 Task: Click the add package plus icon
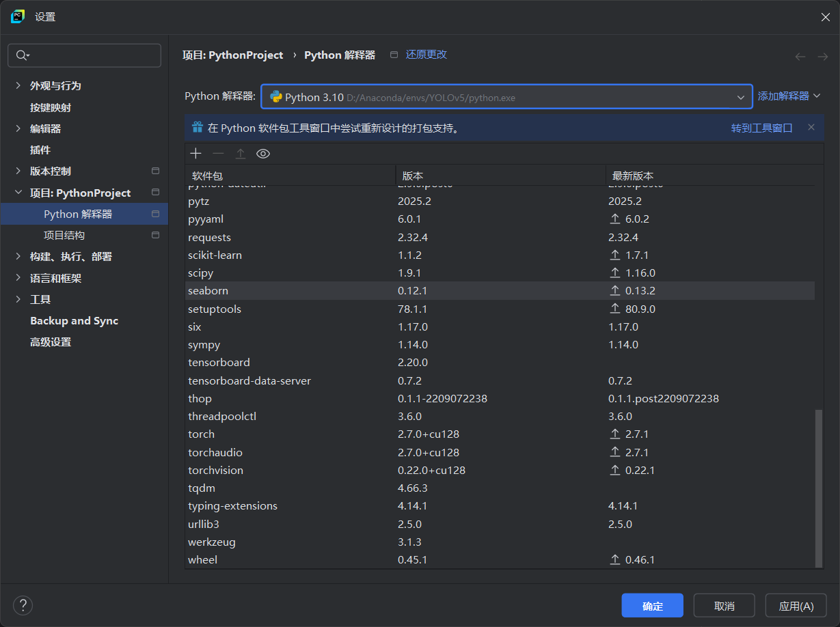(x=195, y=154)
